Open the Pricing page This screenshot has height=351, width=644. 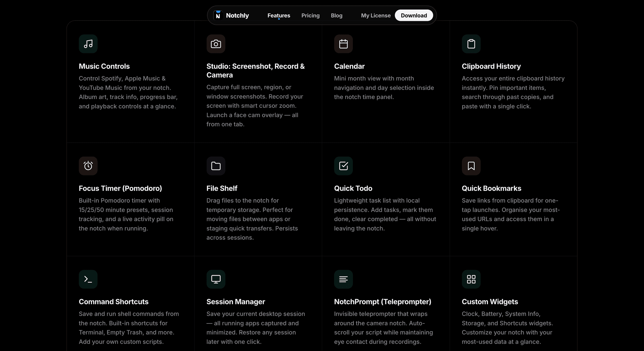pyautogui.click(x=310, y=15)
